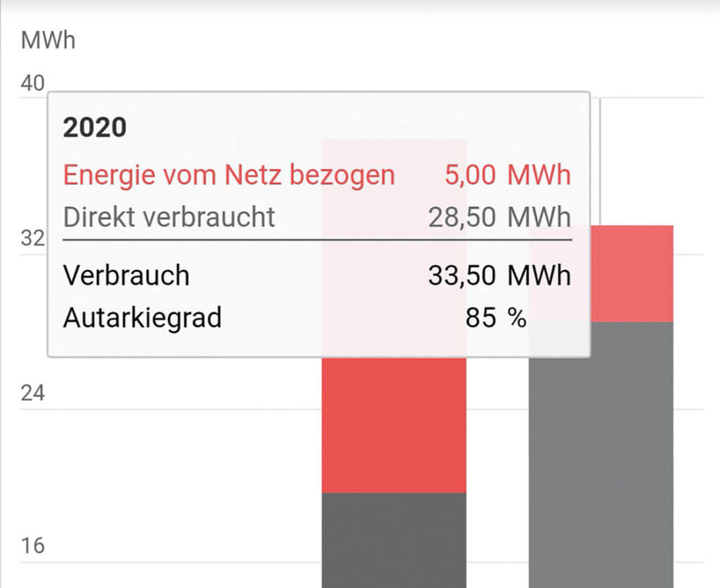Click the divider line inside the tooltip

coord(316,240)
